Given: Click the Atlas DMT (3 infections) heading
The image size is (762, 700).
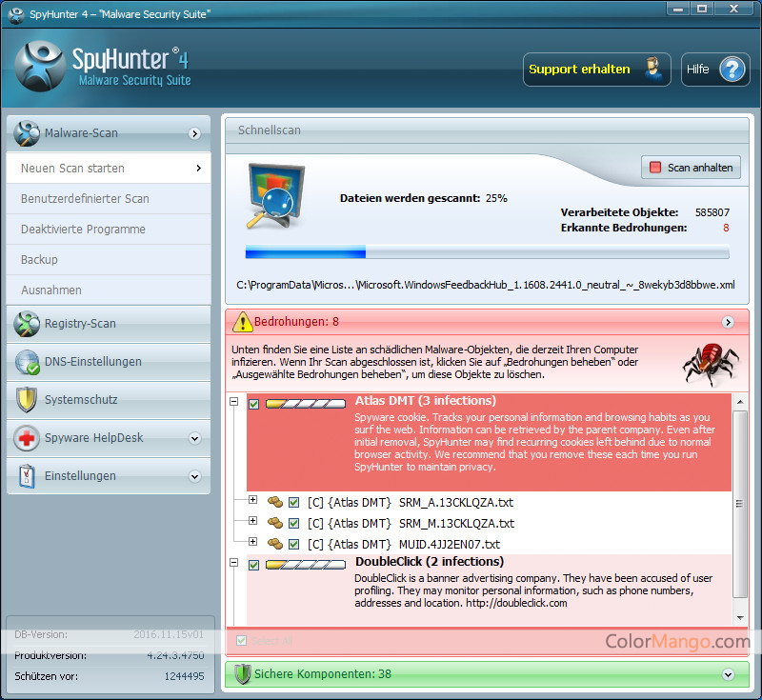Looking at the screenshot, I should click(x=425, y=401).
